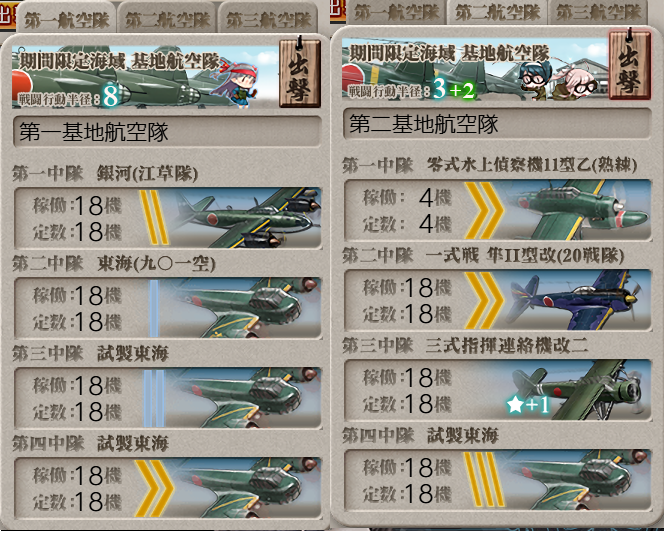
Task: Open the right panel's 第三航空隊 tab
Action: pos(598,12)
